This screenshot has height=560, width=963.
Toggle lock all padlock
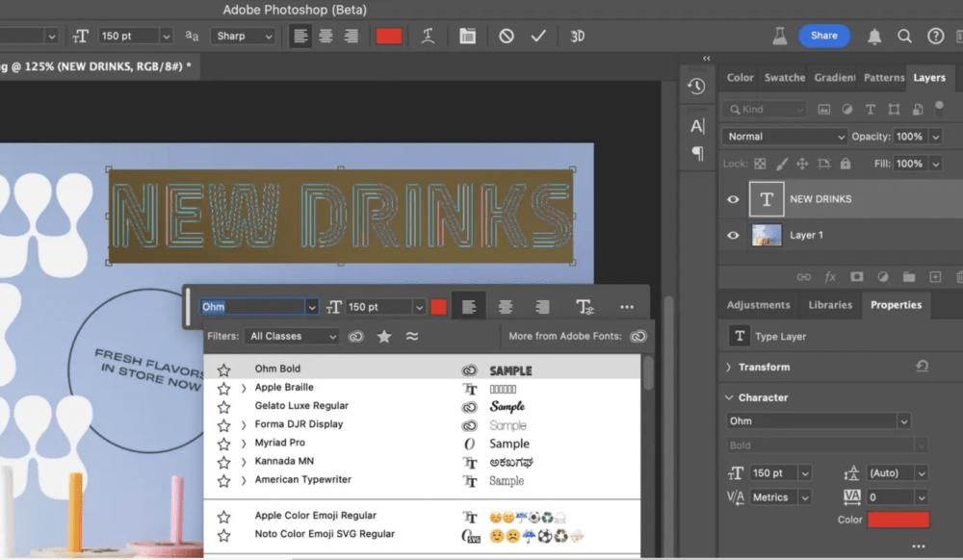846,164
